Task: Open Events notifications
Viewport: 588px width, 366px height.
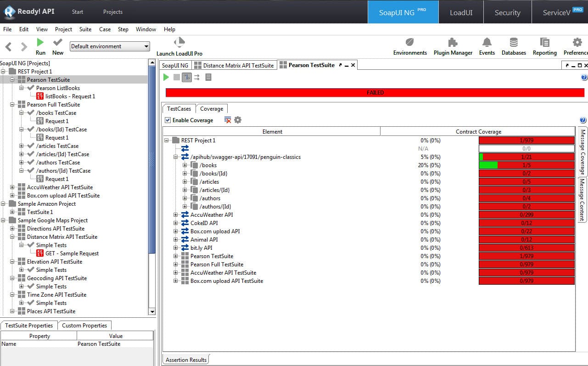Action: point(487,46)
